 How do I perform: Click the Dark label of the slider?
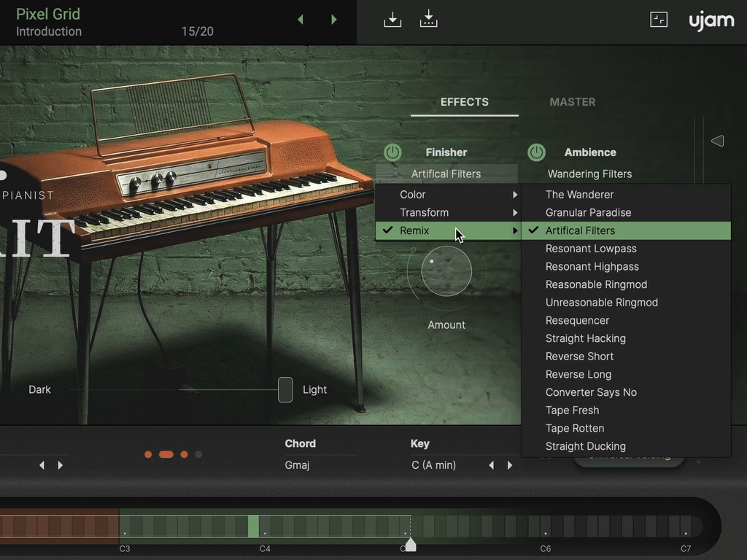[39, 389]
